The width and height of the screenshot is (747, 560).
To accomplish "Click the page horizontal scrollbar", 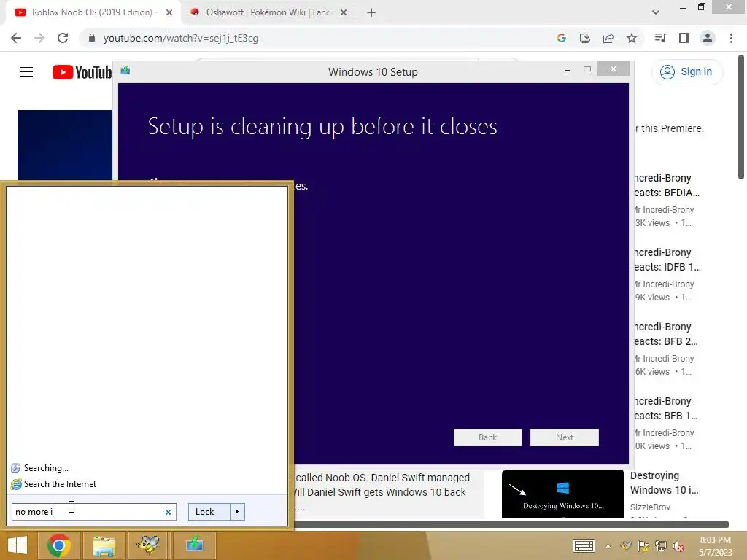I will pos(511,524).
